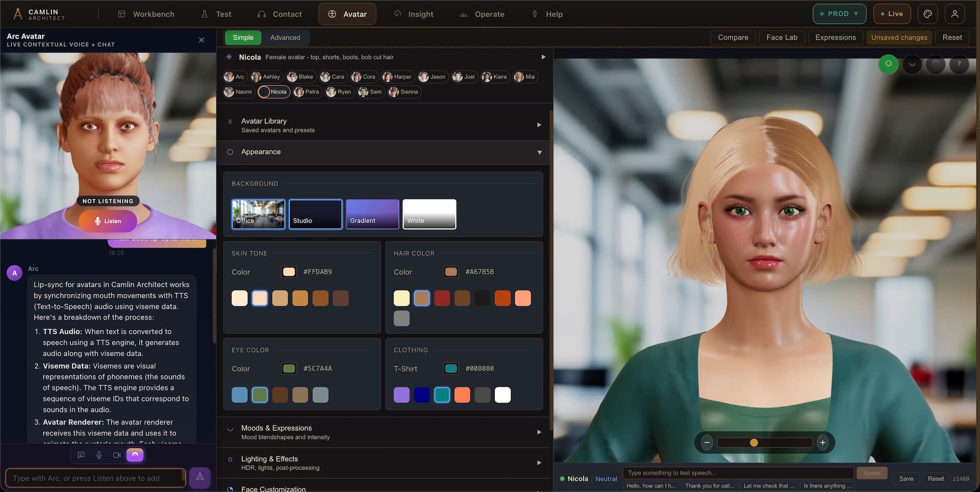Open the Insight menu item
The width and height of the screenshot is (980, 492).
414,14
